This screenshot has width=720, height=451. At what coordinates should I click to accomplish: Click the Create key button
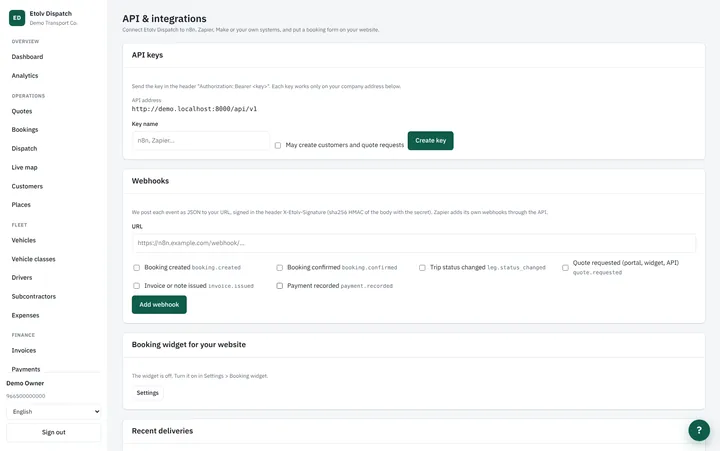(430, 141)
